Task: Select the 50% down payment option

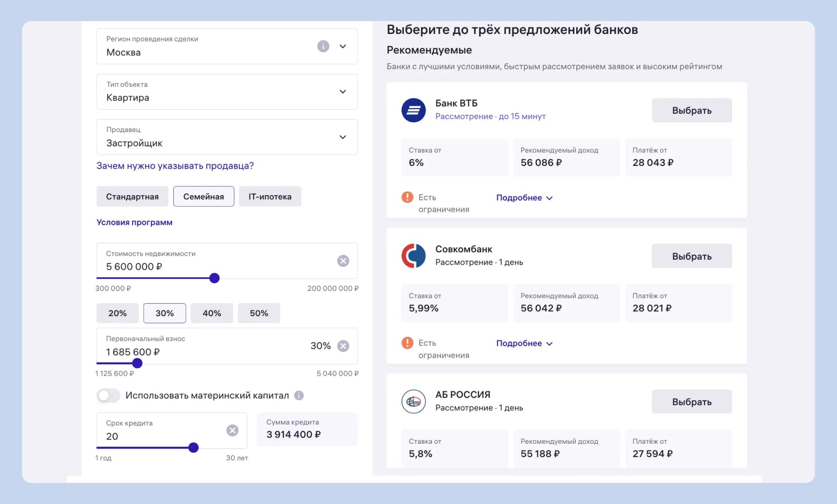Action: click(x=259, y=313)
